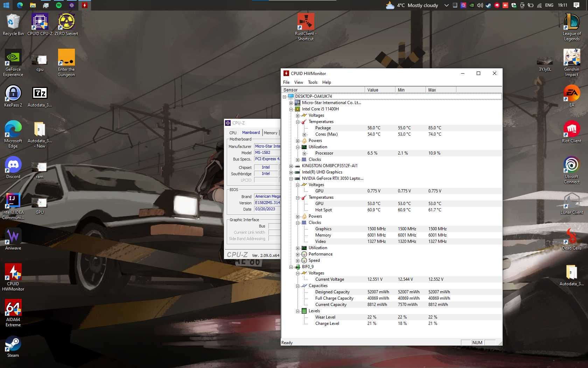588x368 pixels.
Task: Show hidden system tray icons chevron
Action: pos(446,5)
